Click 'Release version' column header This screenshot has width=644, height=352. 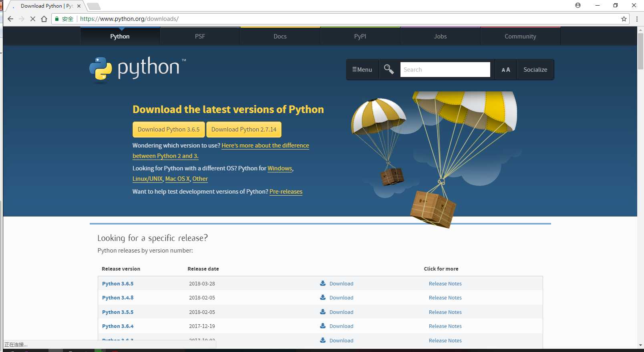pos(121,269)
